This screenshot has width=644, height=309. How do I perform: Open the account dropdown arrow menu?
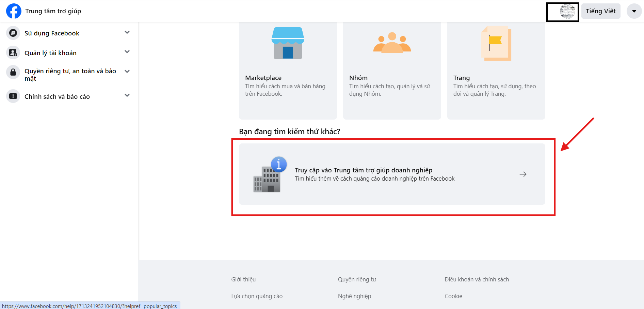634,11
